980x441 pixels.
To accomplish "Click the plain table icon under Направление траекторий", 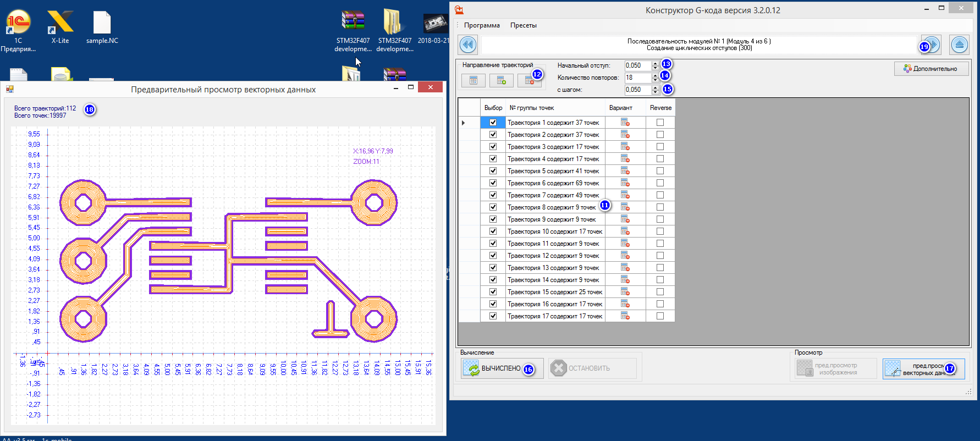I will (473, 81).
